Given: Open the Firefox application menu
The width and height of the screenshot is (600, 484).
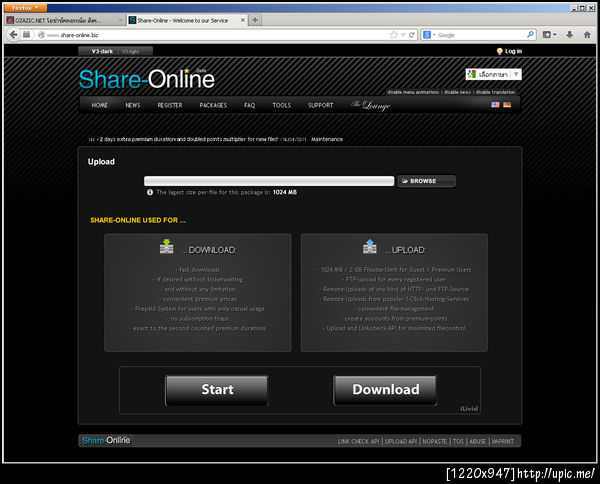Looking at the screenshot, I should point(25,8).
